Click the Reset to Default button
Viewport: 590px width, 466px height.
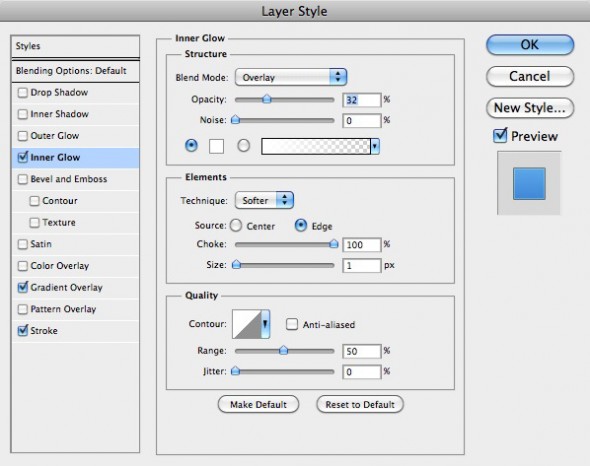tap(360, 405)
